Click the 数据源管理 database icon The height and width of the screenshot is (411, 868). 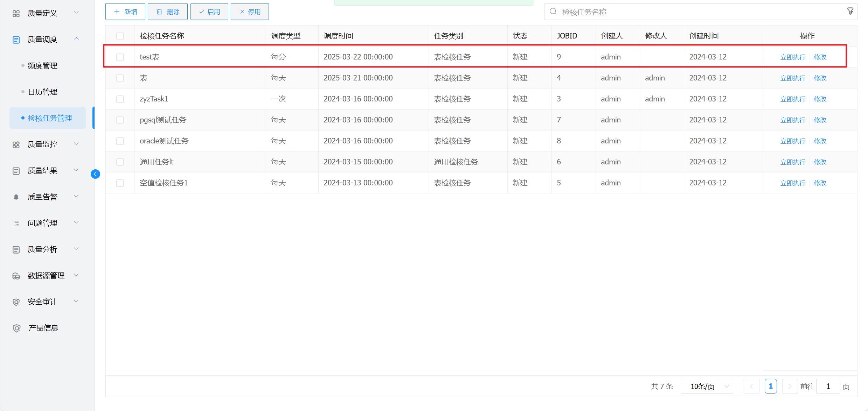[x=16, y=276]
